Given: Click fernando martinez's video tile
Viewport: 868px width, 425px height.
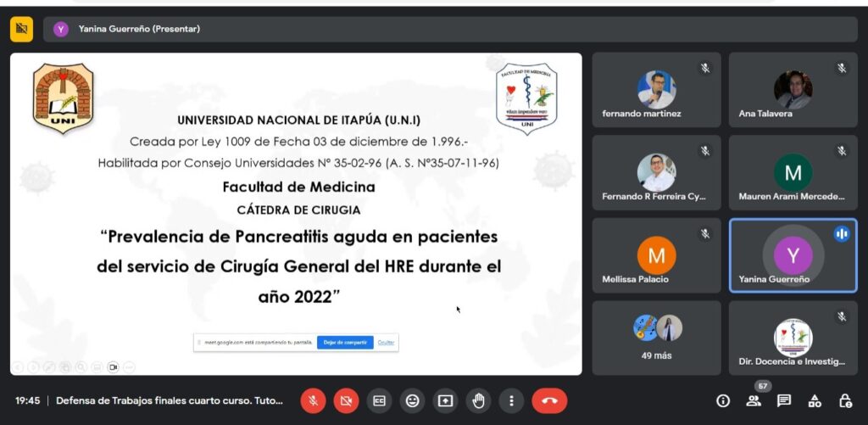Looking at the screenshot, I should 656,90.
